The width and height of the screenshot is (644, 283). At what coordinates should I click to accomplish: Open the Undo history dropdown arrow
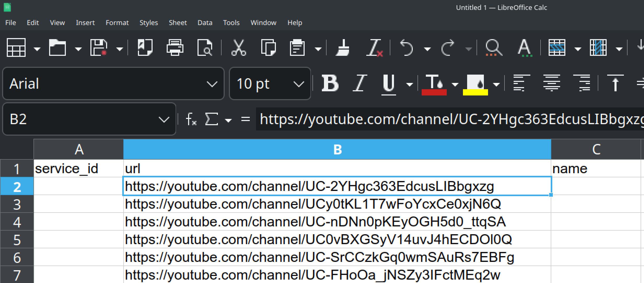click(427, 49)
